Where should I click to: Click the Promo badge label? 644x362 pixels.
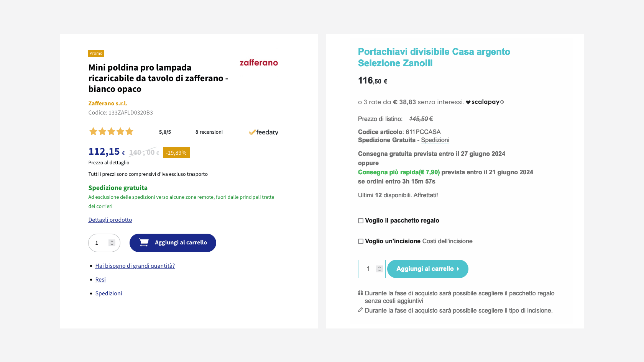(96, 53)
